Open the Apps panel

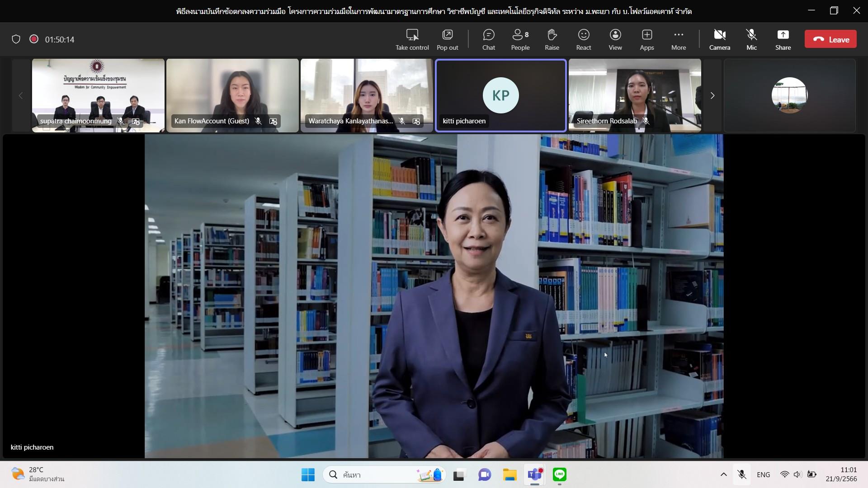click(647, 40)
